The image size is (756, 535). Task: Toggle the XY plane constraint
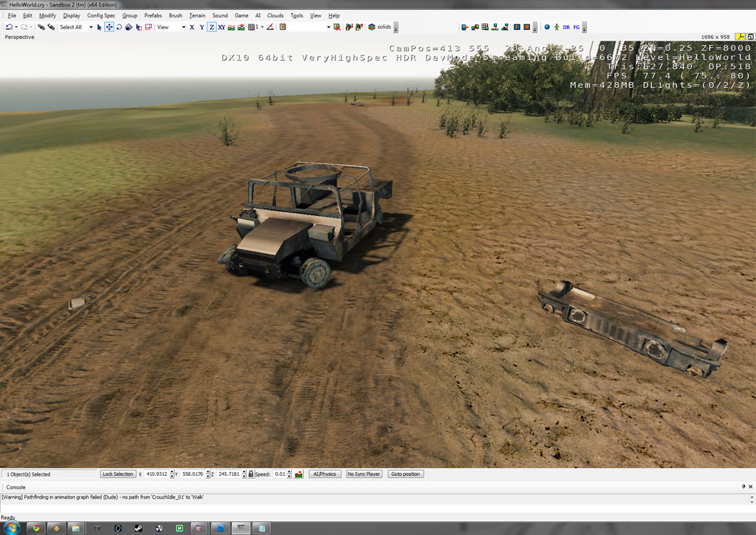pos(221,27)
